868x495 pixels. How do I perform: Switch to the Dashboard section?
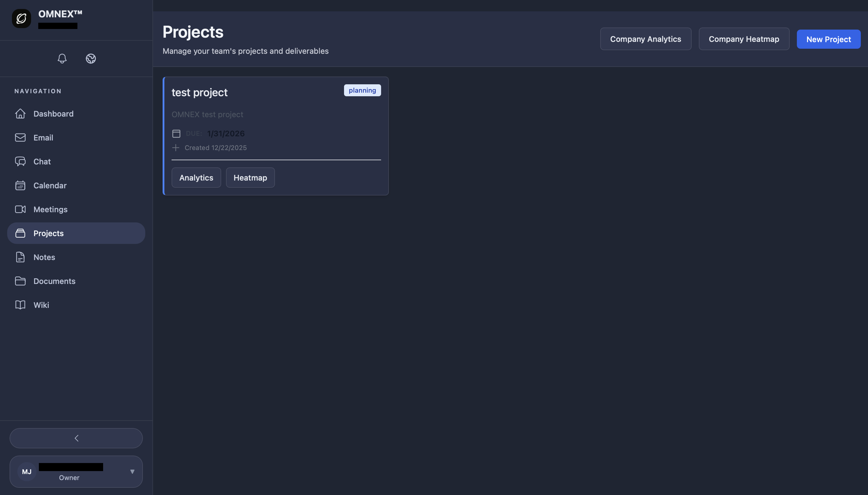click(x=54, y=114)
